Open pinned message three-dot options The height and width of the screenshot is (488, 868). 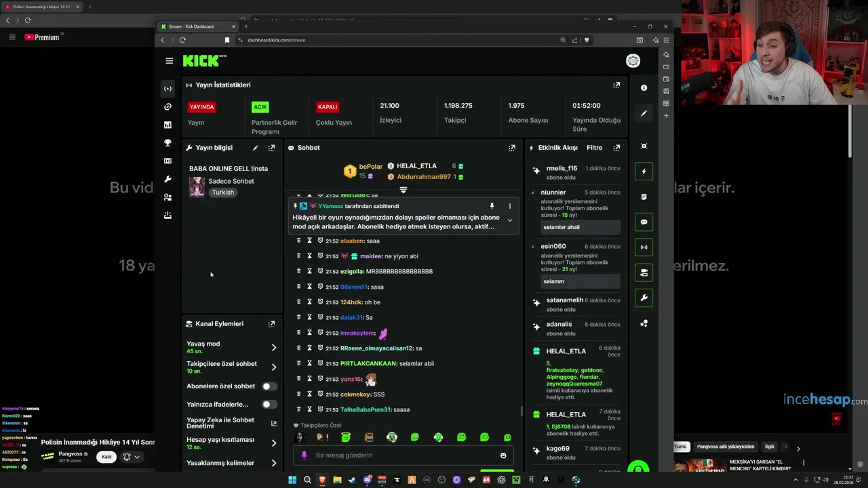tap(510, 206)
